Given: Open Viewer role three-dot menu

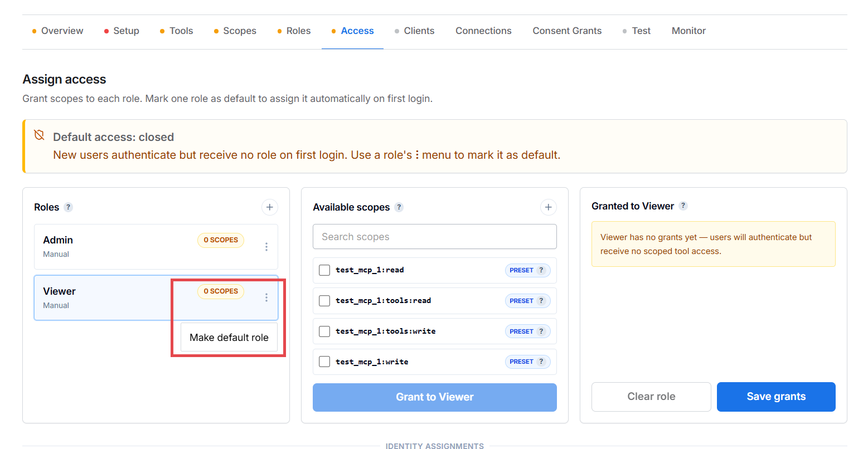Looking at the screenshot, I should [x=266, y=297].
